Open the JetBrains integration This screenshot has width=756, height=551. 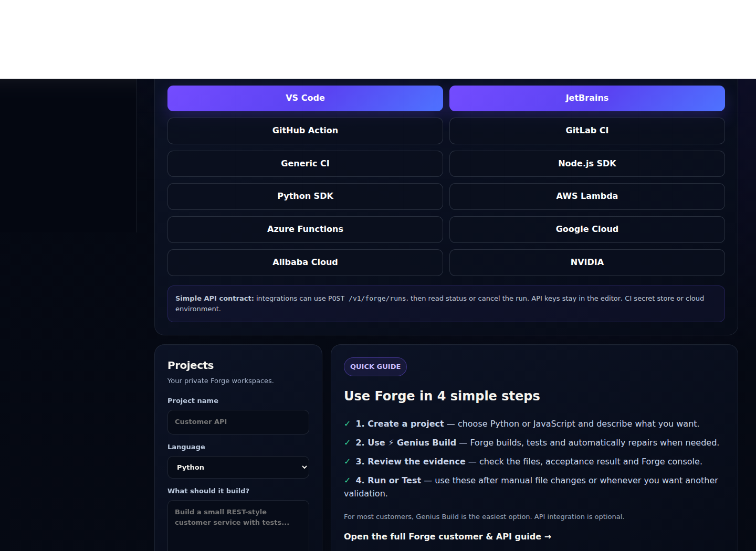coord(587,98)
